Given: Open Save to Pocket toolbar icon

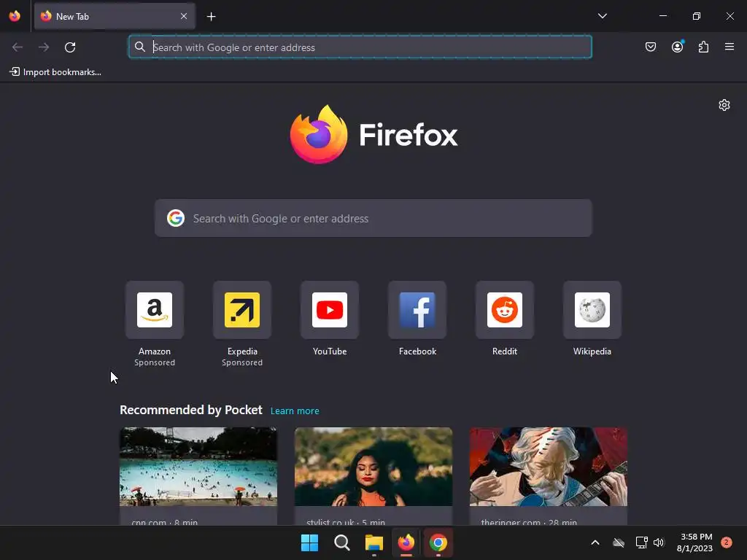Looking at the screenshot, I should [650, 47].
